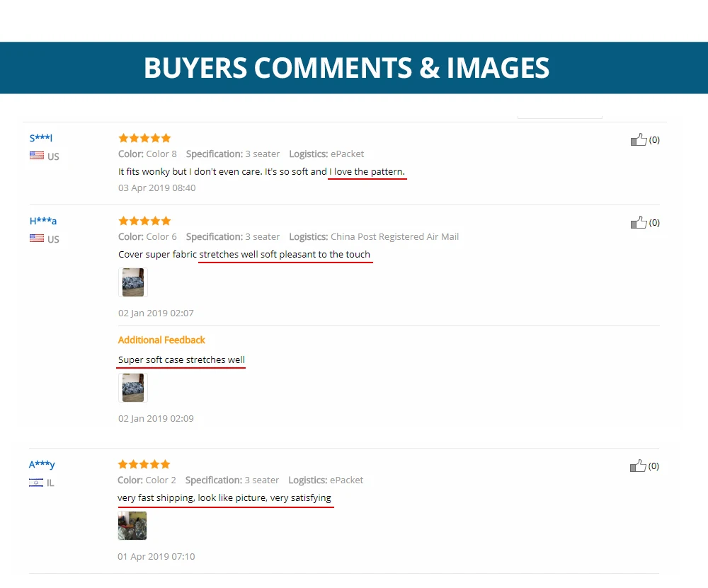This screenshot has height=588, width=708.
Task: Open reviewer name S***l
Action: click(x=41, y=138)
